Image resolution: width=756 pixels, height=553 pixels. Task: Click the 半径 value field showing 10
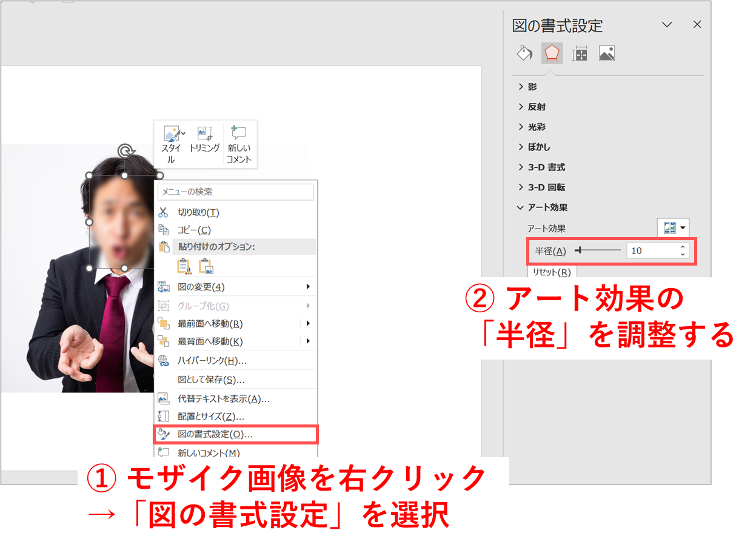[x=652, y=251]
